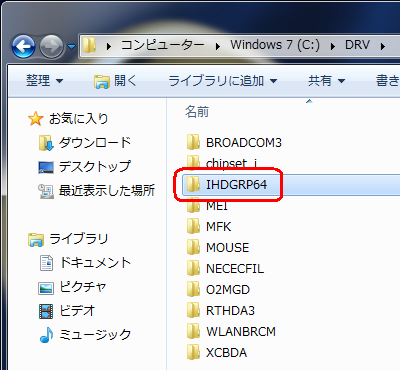The height and width of the screenshot is (370, 400).
Task: Click the ダウンロード folder icon
Action: (x=46, y=143)
